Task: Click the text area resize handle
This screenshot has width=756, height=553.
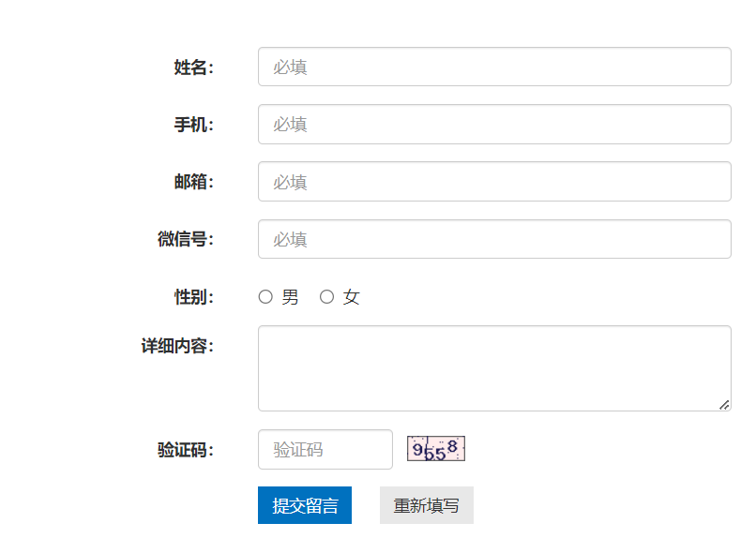Action: coord(724,405)
